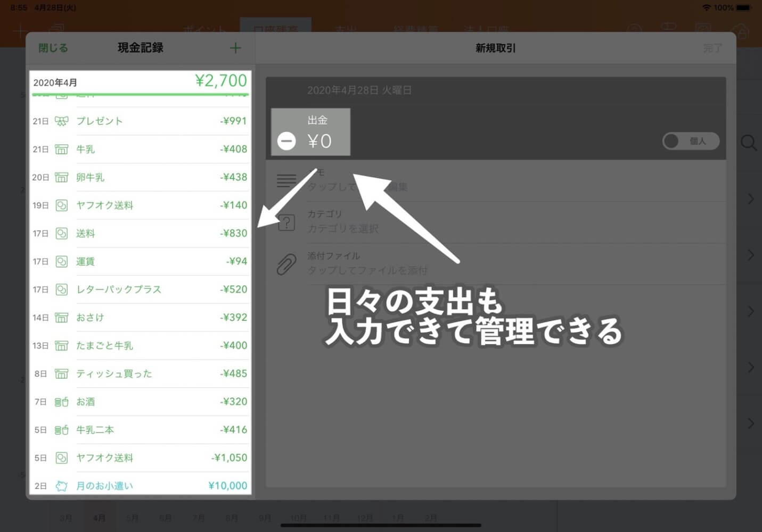Tap food icon on 牛乳二本 row
This screenshot has height=532, width=762.
[x=62, y=430]
